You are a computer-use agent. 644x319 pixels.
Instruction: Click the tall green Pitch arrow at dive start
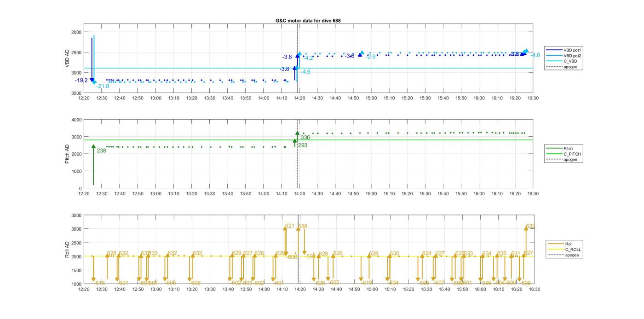pyautogui.click(x=93, y=165)
